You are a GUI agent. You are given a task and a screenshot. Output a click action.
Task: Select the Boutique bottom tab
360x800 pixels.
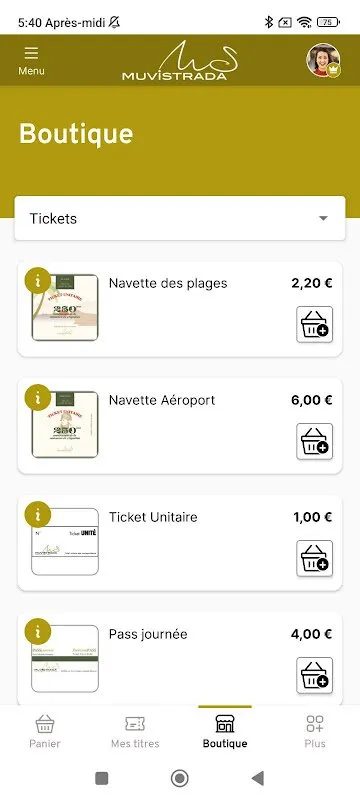tap(225, 732)
